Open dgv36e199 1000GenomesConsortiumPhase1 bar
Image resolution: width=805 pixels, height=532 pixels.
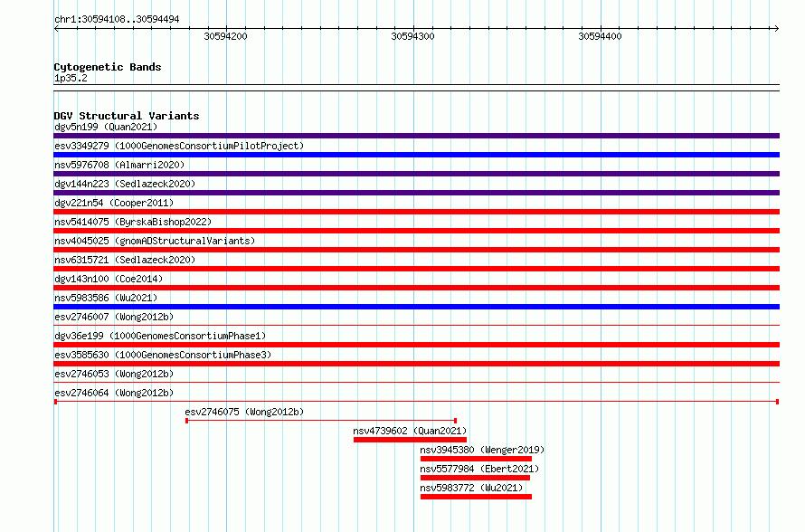416,345
